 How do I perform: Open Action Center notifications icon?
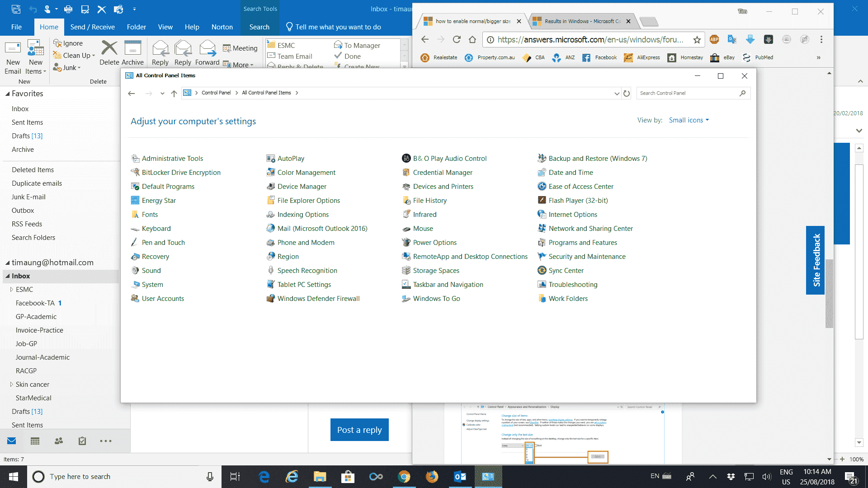coord(851,477)
